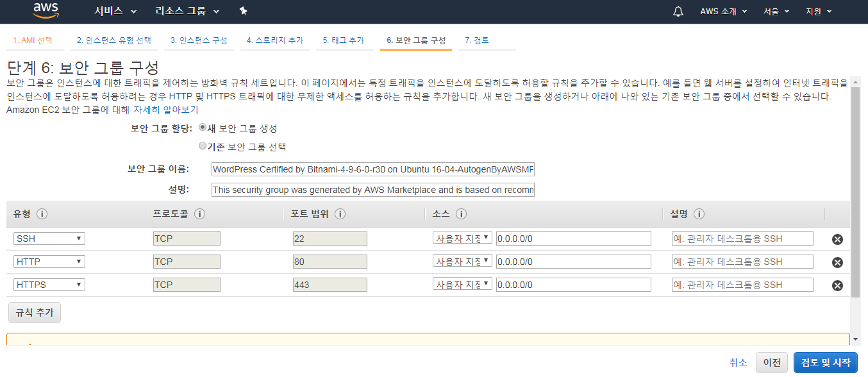Click the 단계 6: 보안 그룹 구성 heading
868x377 pixels.
pyautogui.click(x=83, y=67)
